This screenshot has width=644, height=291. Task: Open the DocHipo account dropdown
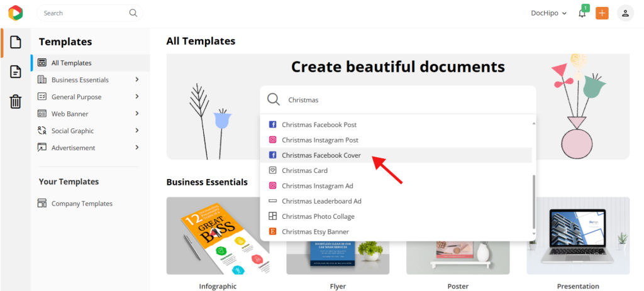(x=548, y=13)
